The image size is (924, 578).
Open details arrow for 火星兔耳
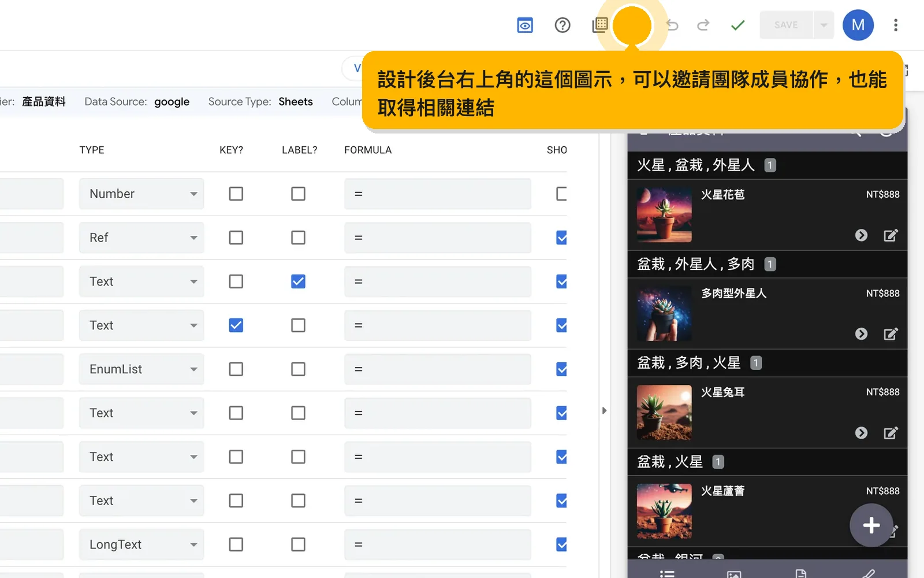tap(861, 433)
